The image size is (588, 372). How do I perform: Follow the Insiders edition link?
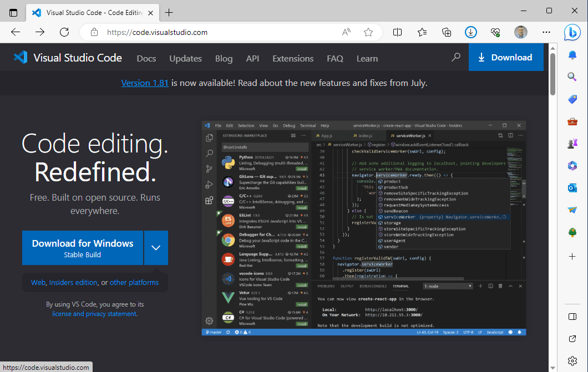[x=73, y=282]
